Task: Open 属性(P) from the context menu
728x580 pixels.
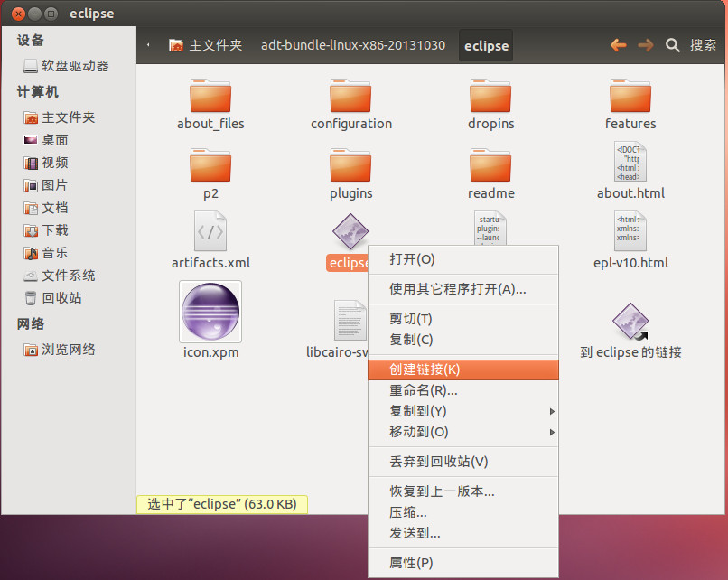Action: click(462, 563)
